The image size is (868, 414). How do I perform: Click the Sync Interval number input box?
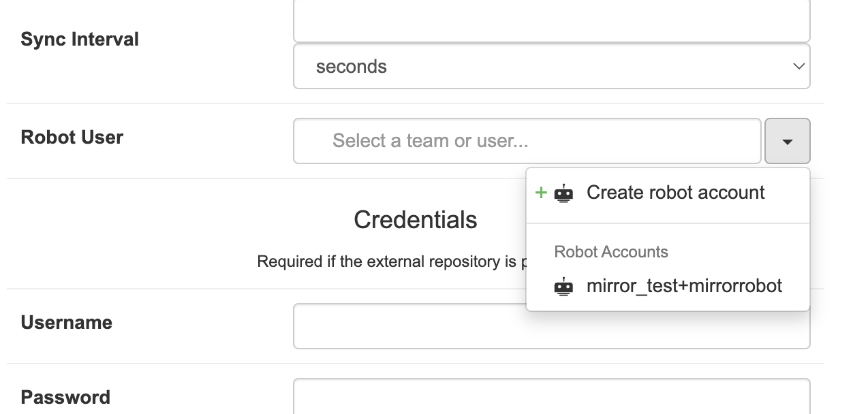click(551, 22)
